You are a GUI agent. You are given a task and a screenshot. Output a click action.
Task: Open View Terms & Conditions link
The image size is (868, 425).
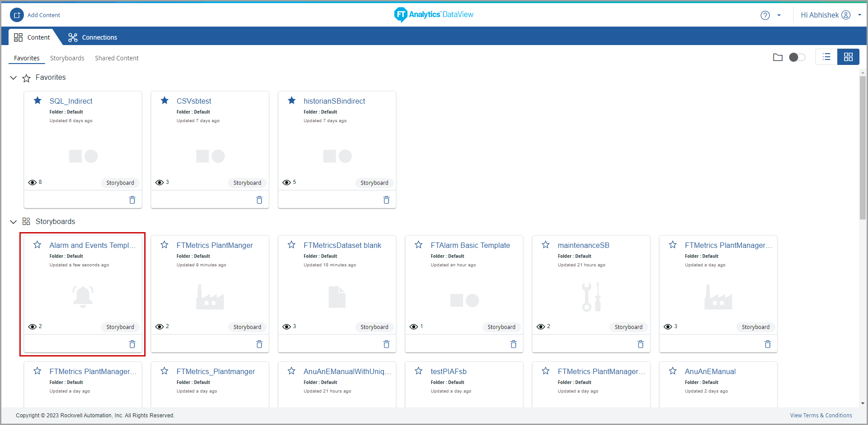821,416
